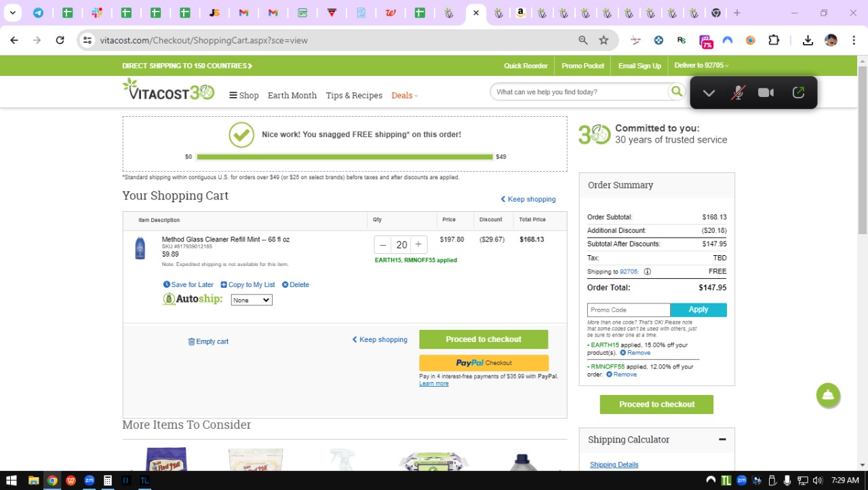Image resolution: width=868 pixels, height=490 pixels.
Task: Delete the glass cleaner from cart
Action: pos(296,285)
